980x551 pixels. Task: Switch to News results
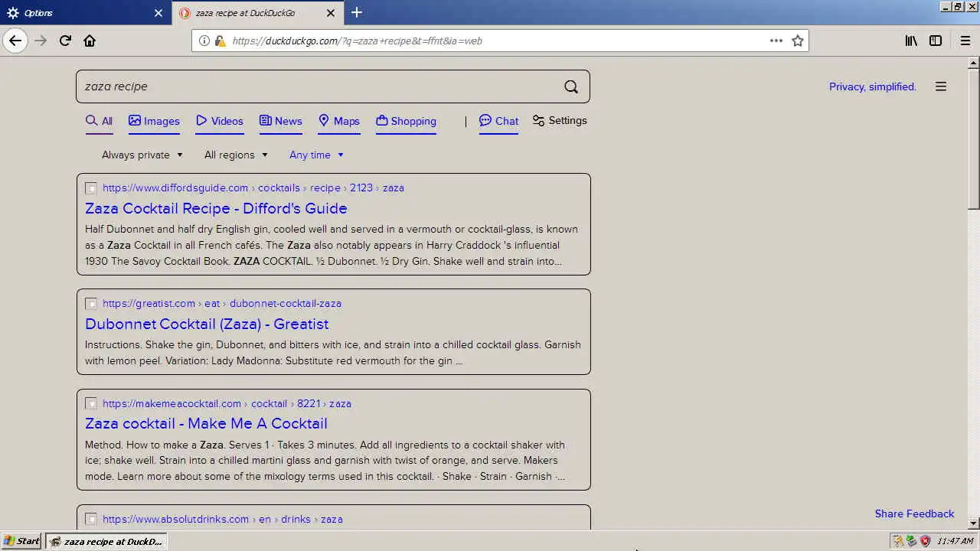280,121
